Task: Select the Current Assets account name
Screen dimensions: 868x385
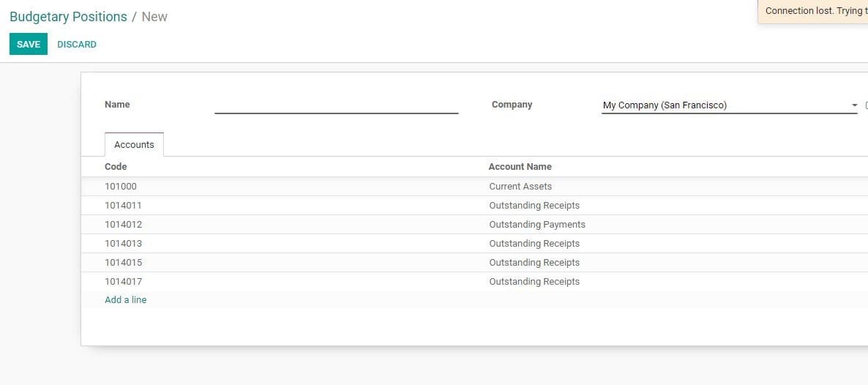Action: (x=520, y=187)
